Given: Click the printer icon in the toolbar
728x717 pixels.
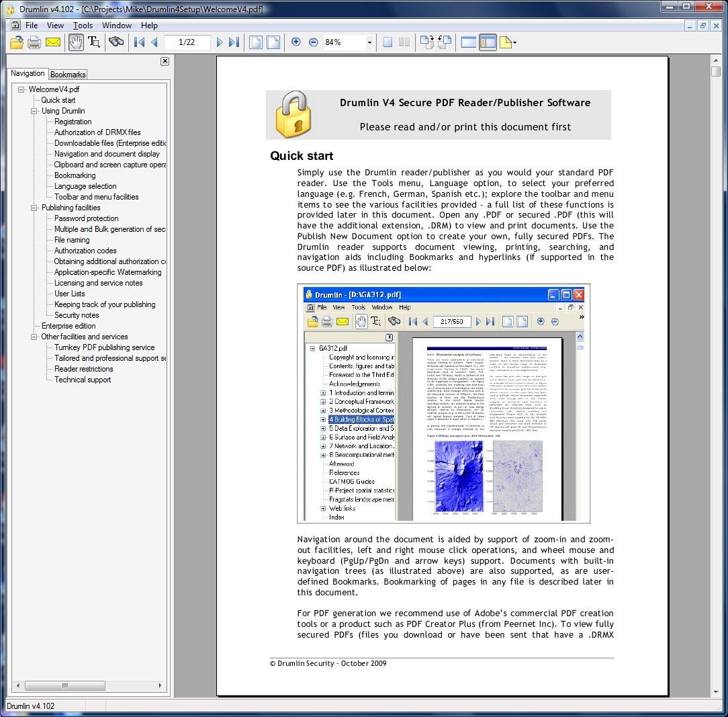Looking at the screenshot, I should pyautogui.click(x=34, y=42).
